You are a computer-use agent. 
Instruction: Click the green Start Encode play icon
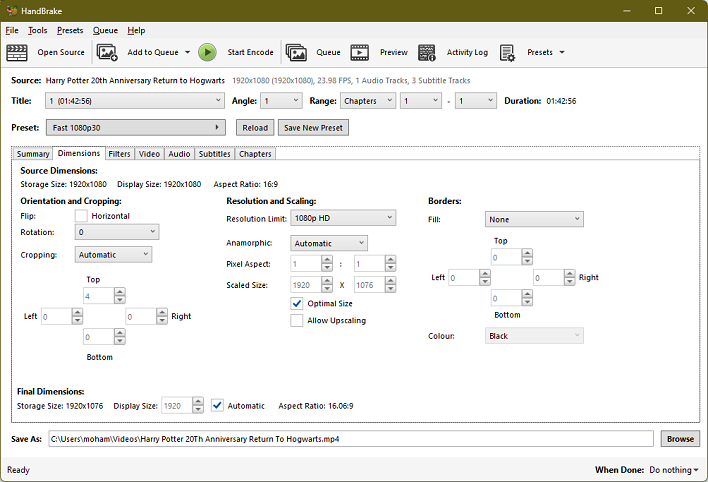click(207, 52)
